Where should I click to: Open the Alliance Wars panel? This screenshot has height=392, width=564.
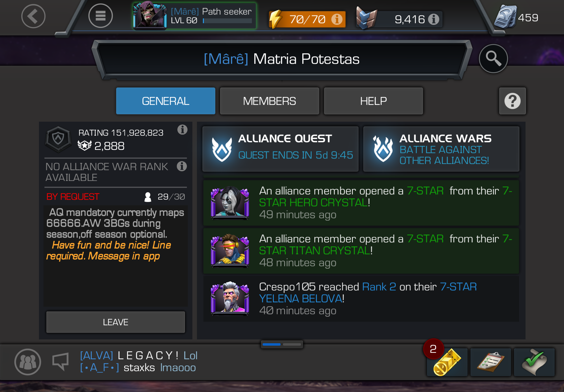[x=441, y=149]
